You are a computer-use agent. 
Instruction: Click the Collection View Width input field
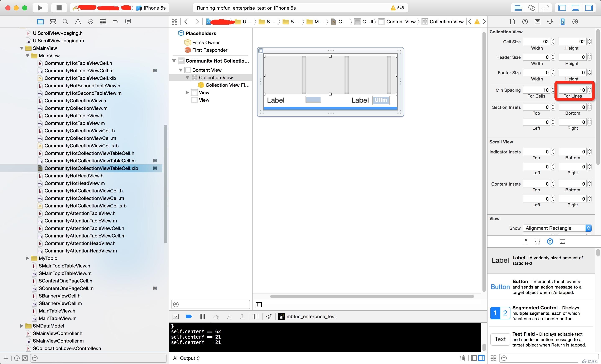(537, 41)
